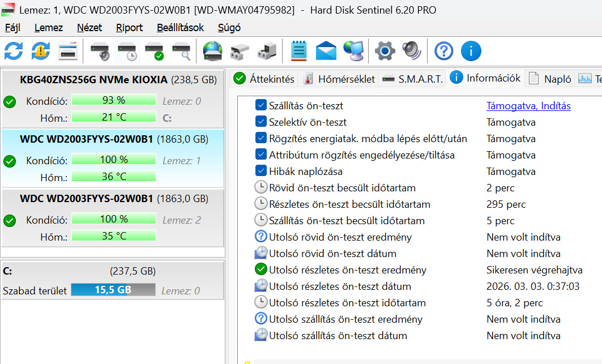
Task: Switch to the Áttekintés tab
Action: pyautogui.click(x=264, y=79)
